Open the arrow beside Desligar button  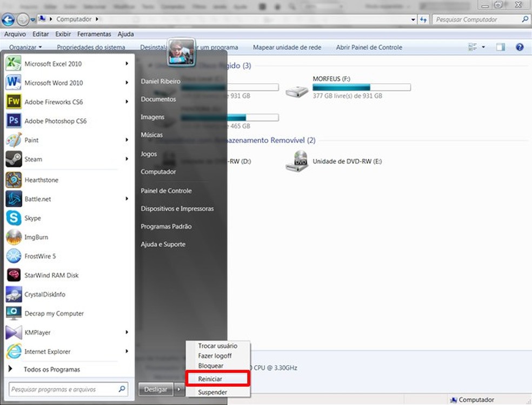tap(179, 389)
